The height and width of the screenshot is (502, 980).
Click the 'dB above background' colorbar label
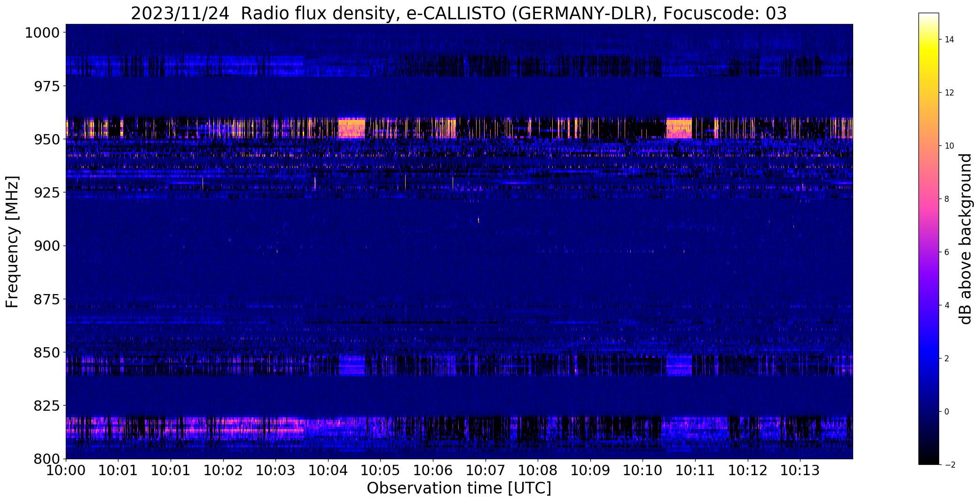pos(966,239)
